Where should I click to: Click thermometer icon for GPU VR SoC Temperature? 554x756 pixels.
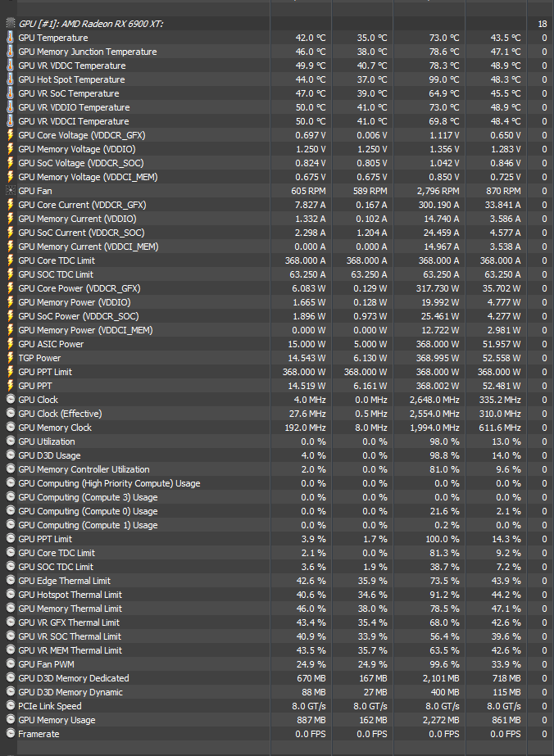11,93
